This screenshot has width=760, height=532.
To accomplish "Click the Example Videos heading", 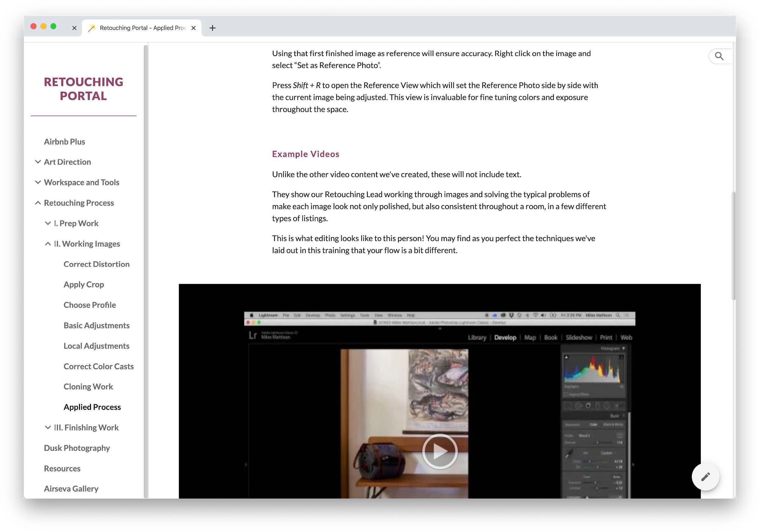I will (305, 154).
